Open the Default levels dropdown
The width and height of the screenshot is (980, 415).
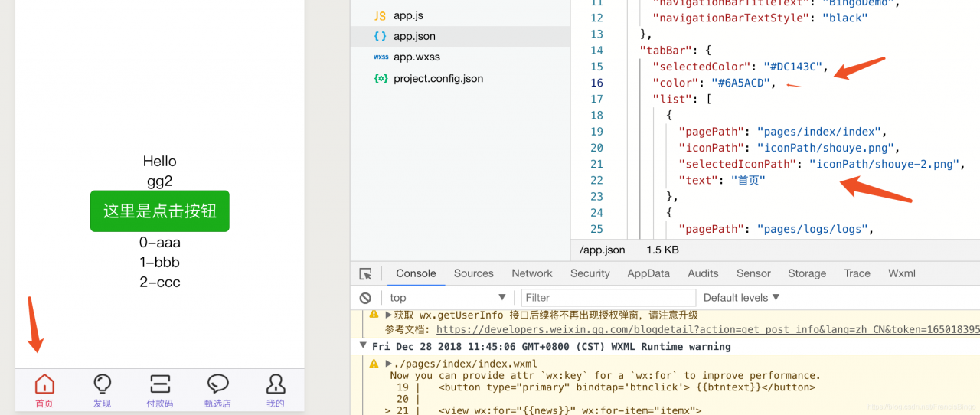tap(741, 298)
